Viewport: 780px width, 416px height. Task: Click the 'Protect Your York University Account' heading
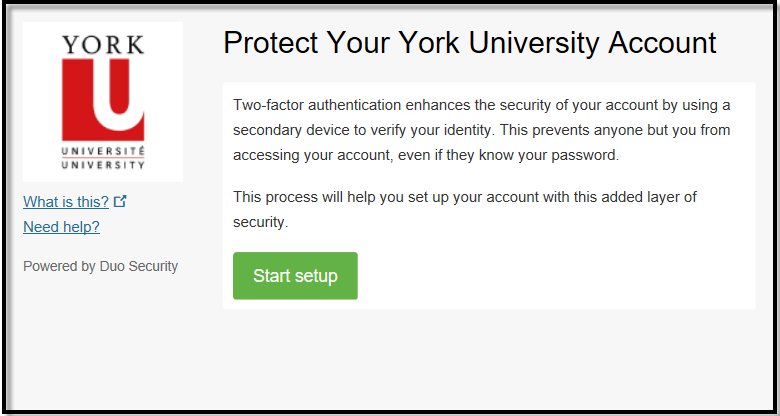pyautogui.click(x=470, y=43)
